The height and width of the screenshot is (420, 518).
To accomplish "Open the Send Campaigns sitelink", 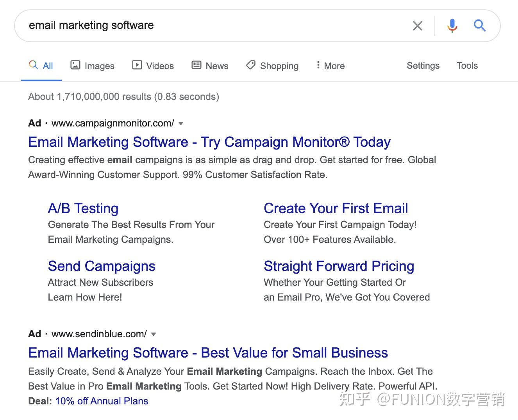I will pos(102,266).
